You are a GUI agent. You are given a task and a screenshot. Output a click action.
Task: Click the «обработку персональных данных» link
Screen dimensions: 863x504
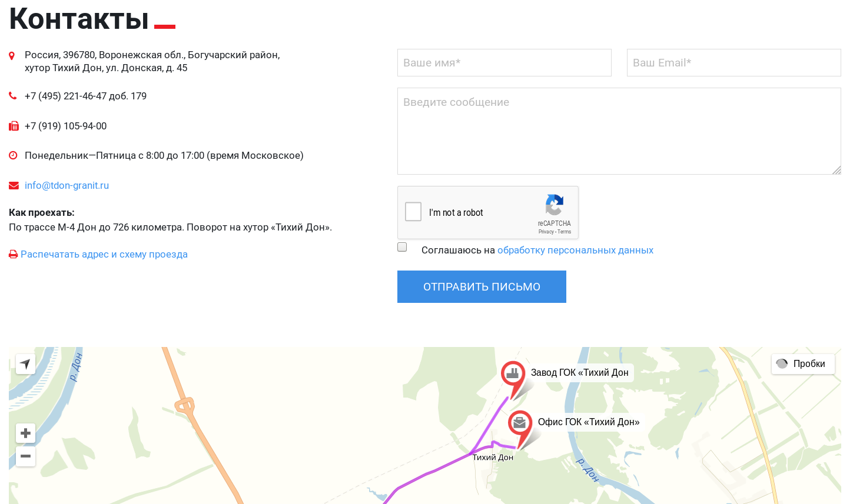click(x=576, y=250)
